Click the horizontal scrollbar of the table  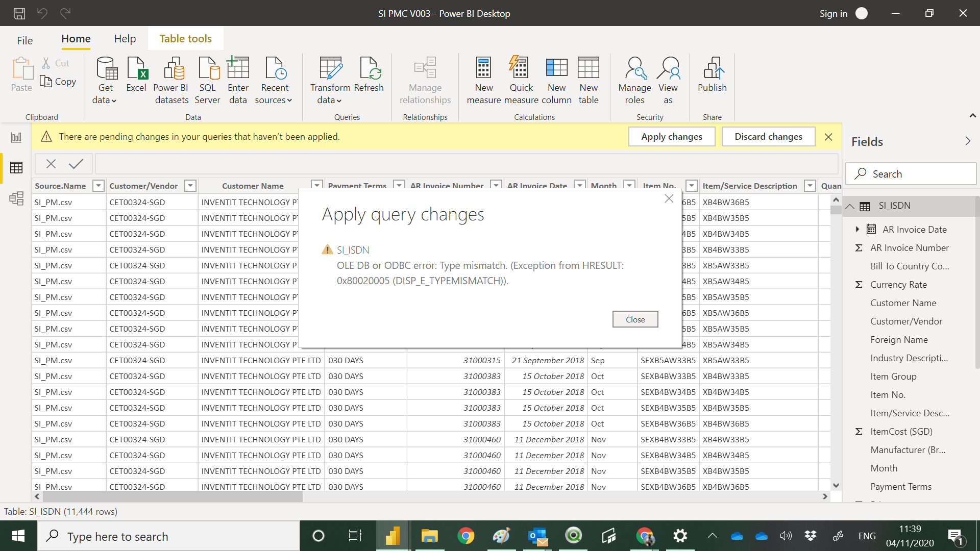pyautogui.click(x=173, y=496)
